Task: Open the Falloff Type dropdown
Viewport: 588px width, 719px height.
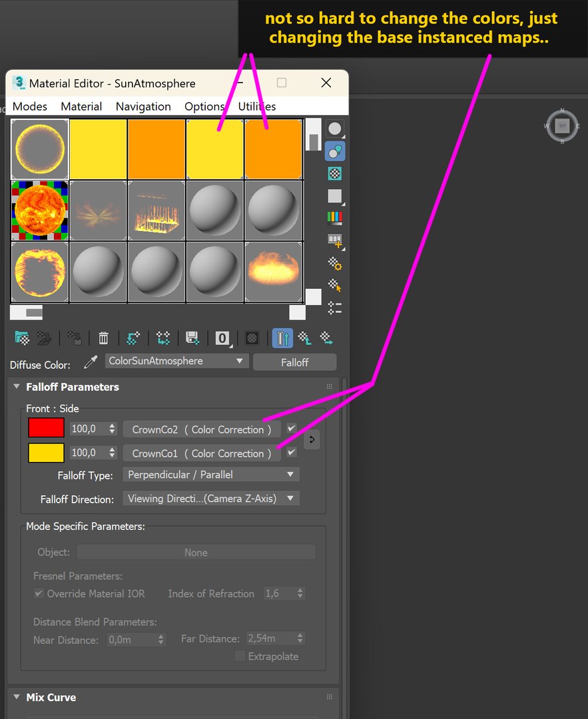Action: (x=211, y=475)
